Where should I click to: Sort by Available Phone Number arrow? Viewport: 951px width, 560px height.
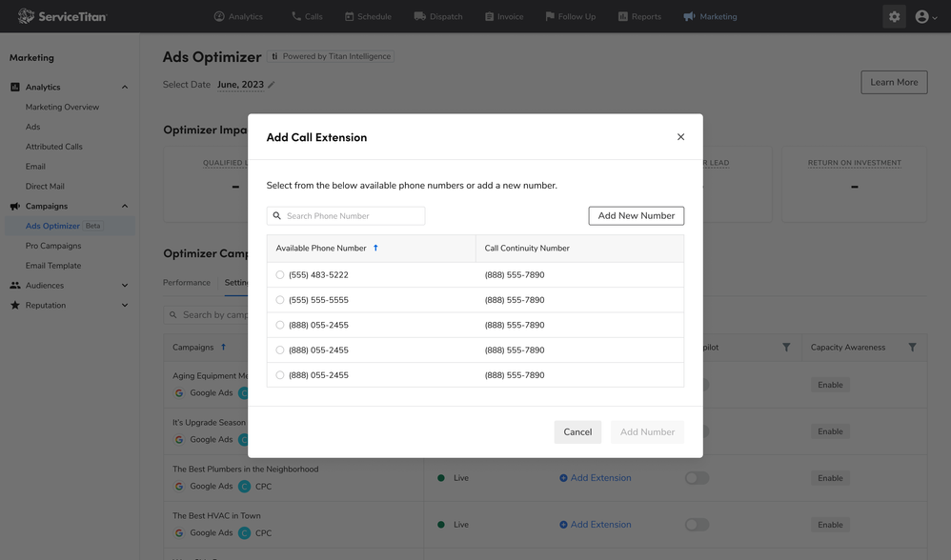click(375, 248)
